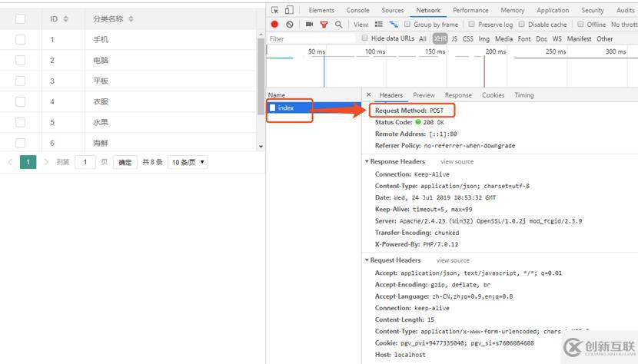Filter requests by JS type
The image size is (638, 364).
coord(454,38)
